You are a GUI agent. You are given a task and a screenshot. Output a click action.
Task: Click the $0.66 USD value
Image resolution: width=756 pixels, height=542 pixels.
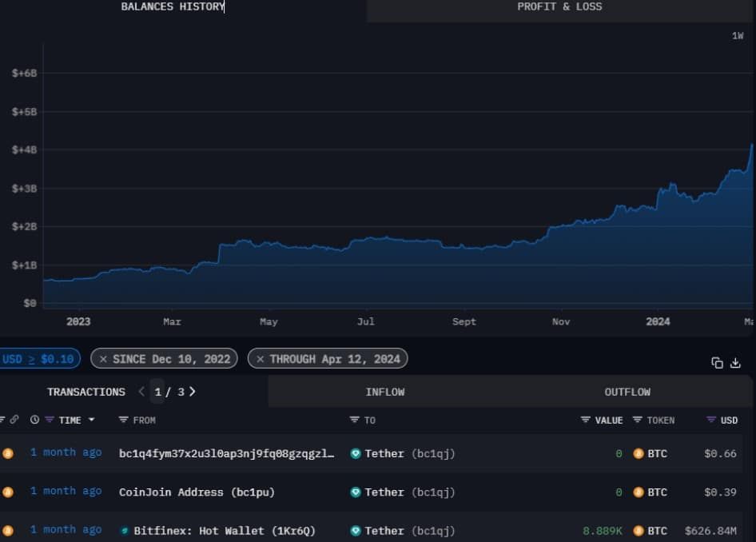point(720,454)
